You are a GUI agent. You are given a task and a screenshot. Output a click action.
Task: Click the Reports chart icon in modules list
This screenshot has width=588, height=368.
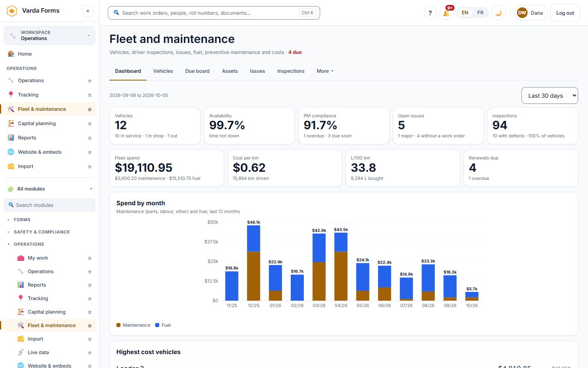(x=21, y=285)
